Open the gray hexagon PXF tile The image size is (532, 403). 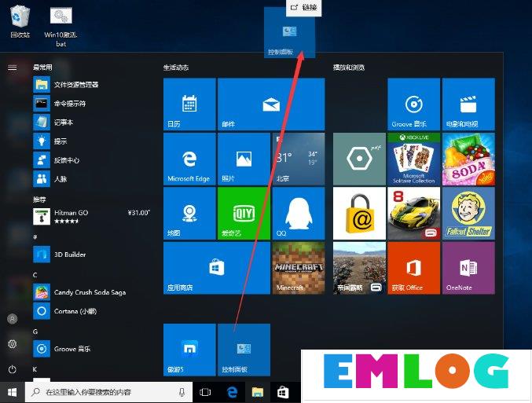coord(359,159)
